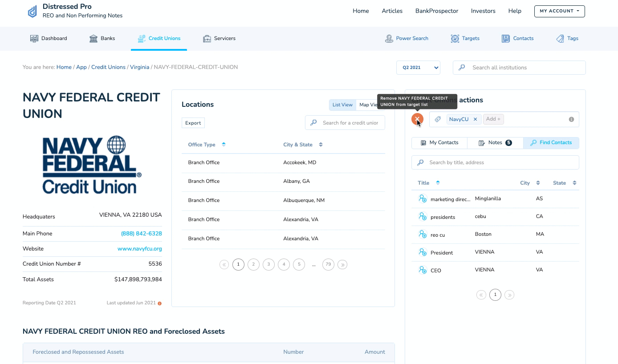The image size is (618, 364).
Task: Open the Articles menu item
Action: 392,11
